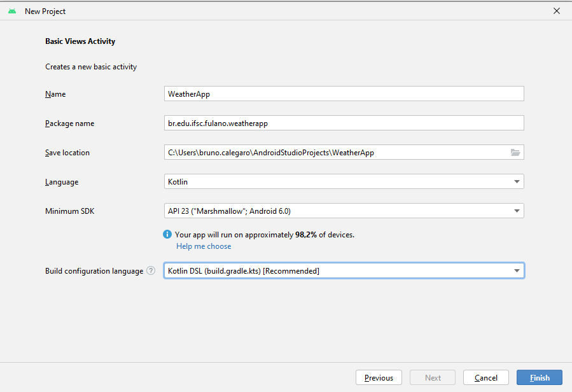This screenshot has height=392, width=572.
Task: Click the blue info icon beside device percentage
Action: 167,235
